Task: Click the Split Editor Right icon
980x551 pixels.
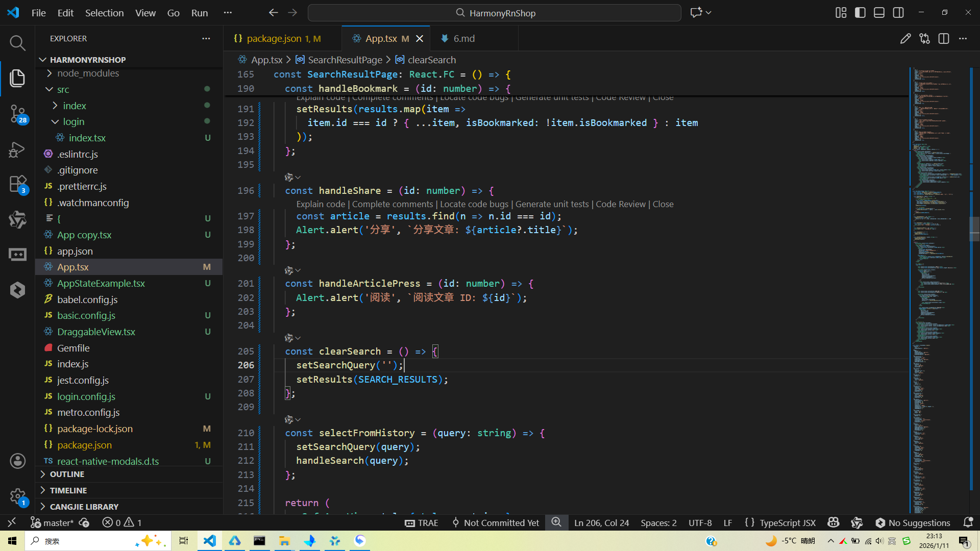Action: coord(943,39)
